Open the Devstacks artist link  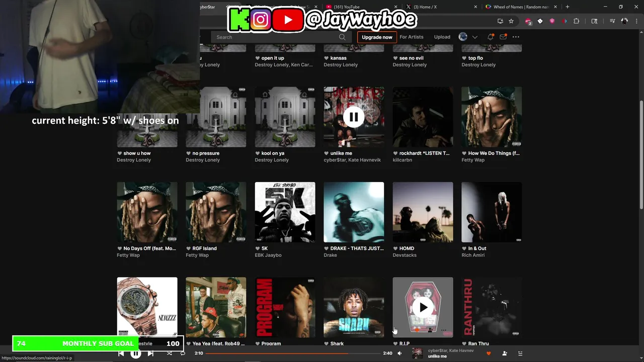tap(405, 255)
